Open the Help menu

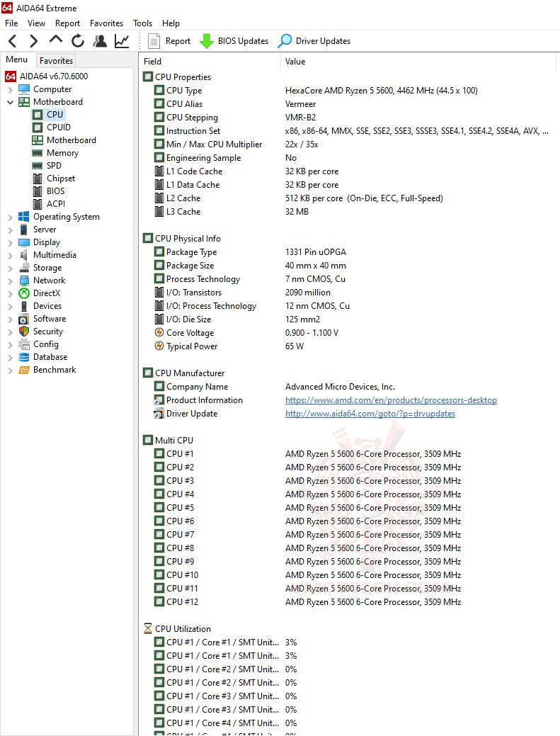click(171, 23)
